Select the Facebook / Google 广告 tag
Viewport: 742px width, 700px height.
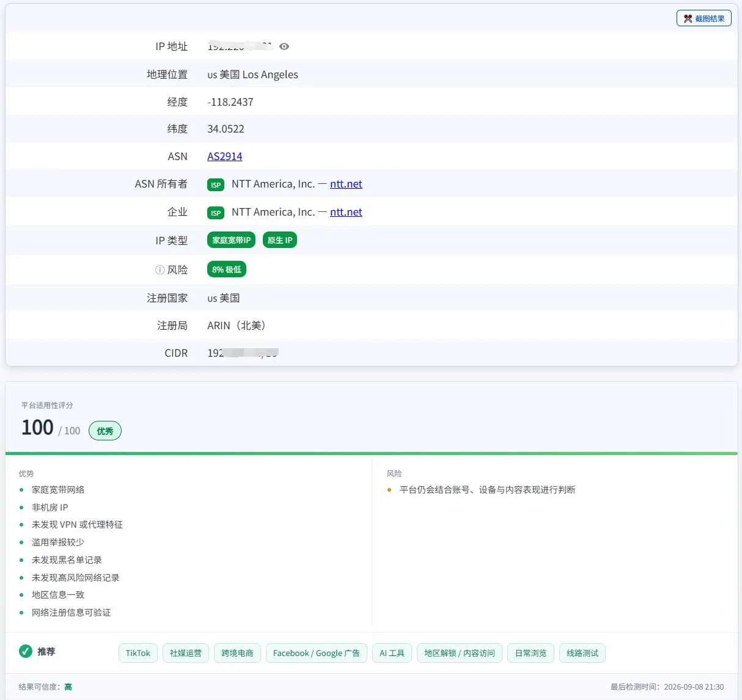pyautogui.click(x=317, y=653)
